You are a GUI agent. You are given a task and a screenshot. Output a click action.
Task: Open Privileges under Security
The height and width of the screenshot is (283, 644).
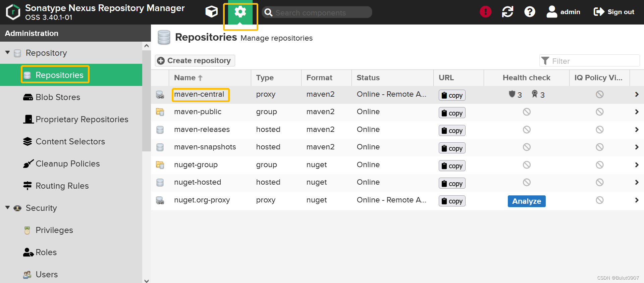click(x=71, y=230)
